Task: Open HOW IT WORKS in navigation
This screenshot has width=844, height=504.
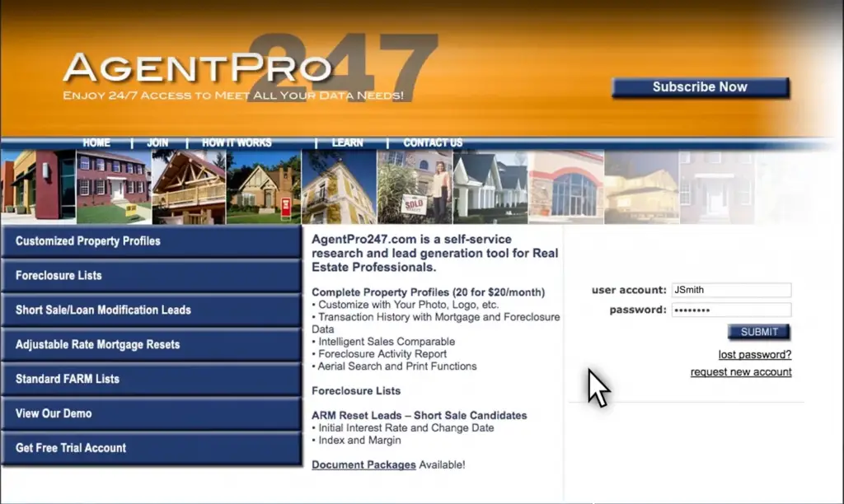Action: (x=237, y=143)
